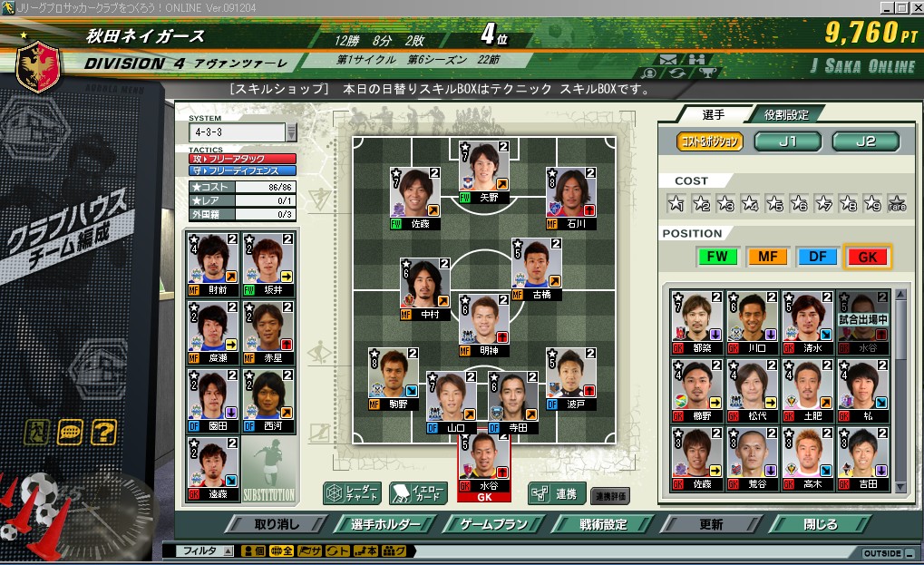This screenshot has width=924, height=565.
Task: Select goalkeeper 川口 thumbnail in player list
Action: click(753, 322)
